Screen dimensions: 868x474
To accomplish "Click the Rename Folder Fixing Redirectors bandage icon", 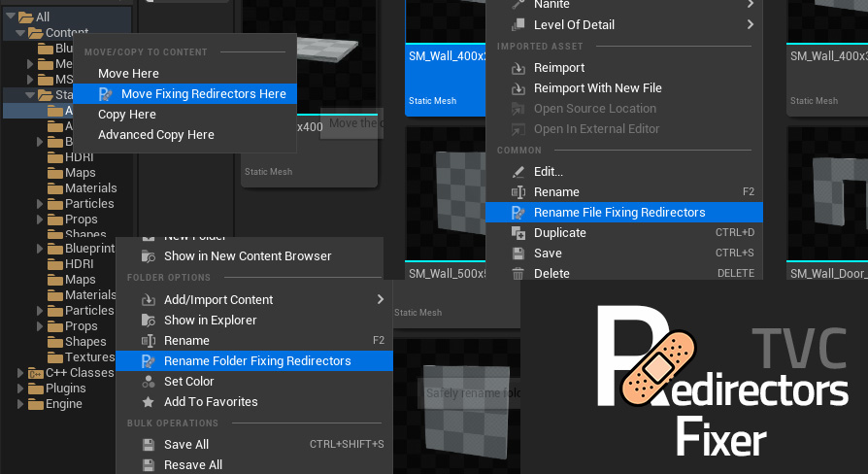I will click(x=149, y=361).
